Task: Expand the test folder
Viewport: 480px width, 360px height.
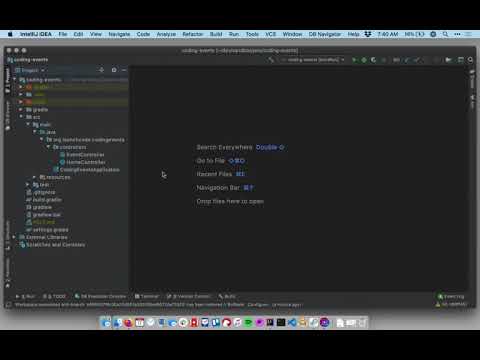Action: 28,185
